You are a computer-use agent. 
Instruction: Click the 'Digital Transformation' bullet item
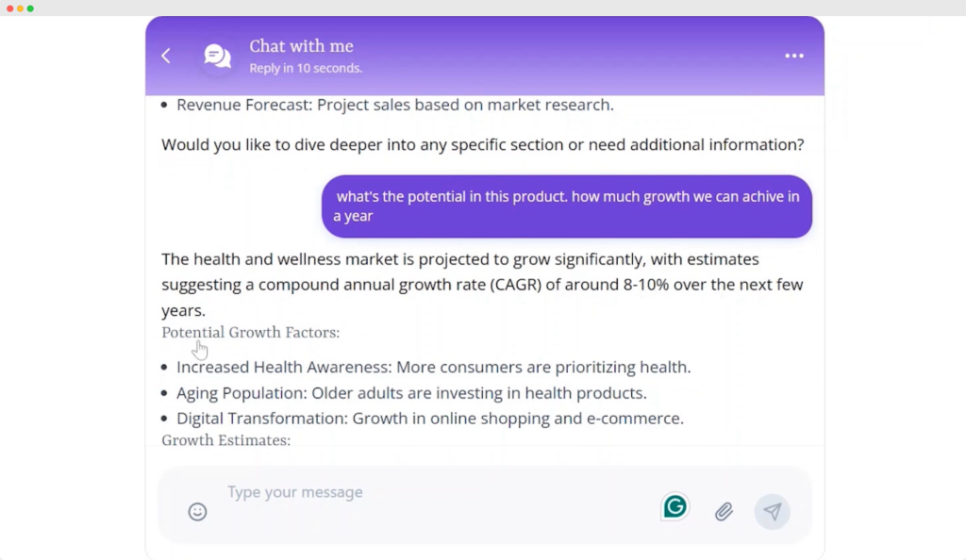[430, 419]
